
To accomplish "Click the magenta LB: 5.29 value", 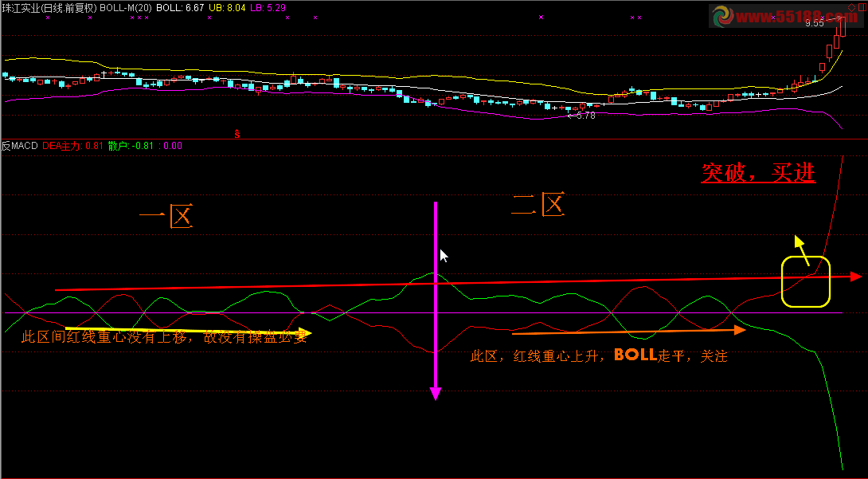I will [x=268, y=8].
